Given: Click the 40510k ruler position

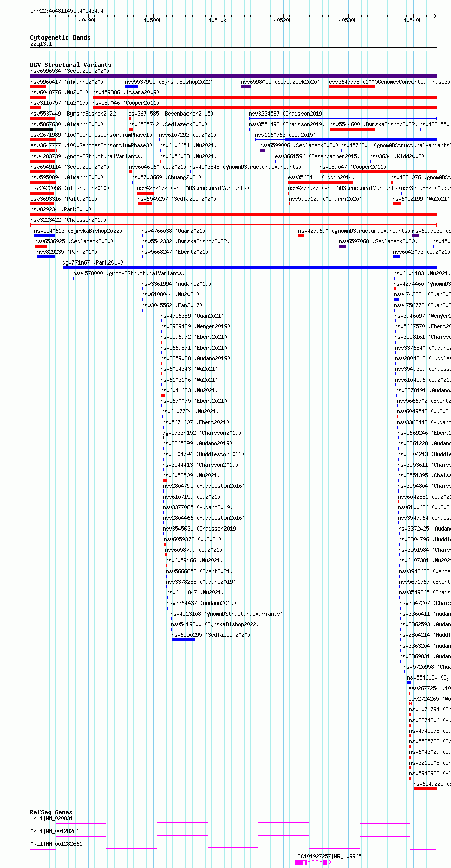Looking at the screenshot, I should coord(217,20).
